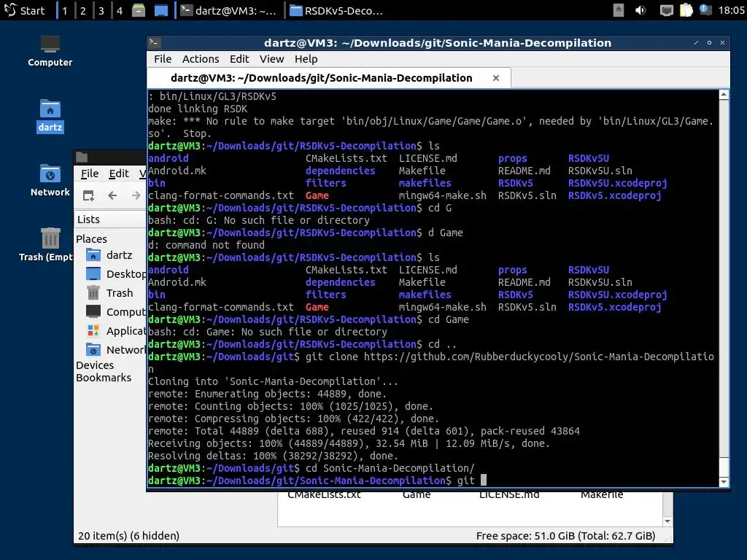Switch to workspace 3
The image size is (747, 560).
pyautogui.click(x=101, y=10)
